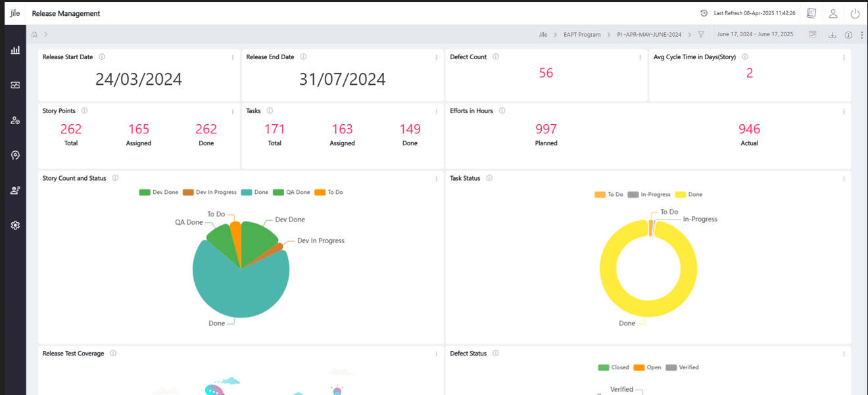Open the Story Count and Status options menu

pyautogui.click(x=437, y=179)
